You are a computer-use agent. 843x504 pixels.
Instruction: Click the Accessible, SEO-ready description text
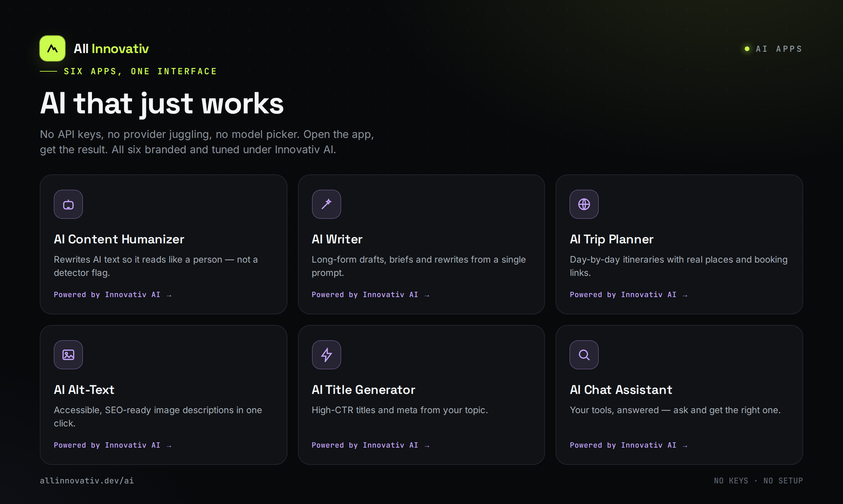[158, 416]
